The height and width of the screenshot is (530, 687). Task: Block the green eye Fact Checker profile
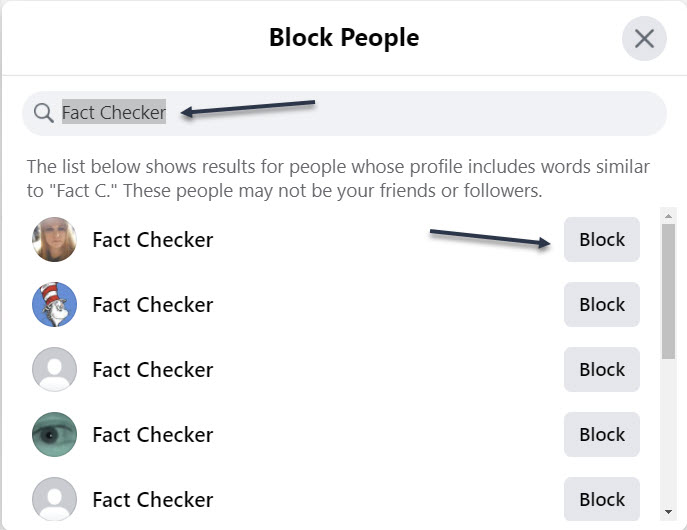[x=601, y=435]
